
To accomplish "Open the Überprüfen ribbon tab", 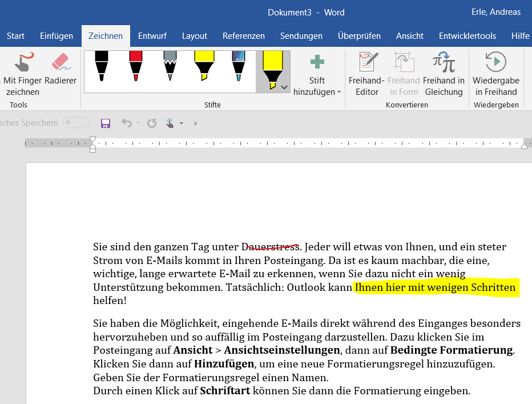I will click(359, 36).
